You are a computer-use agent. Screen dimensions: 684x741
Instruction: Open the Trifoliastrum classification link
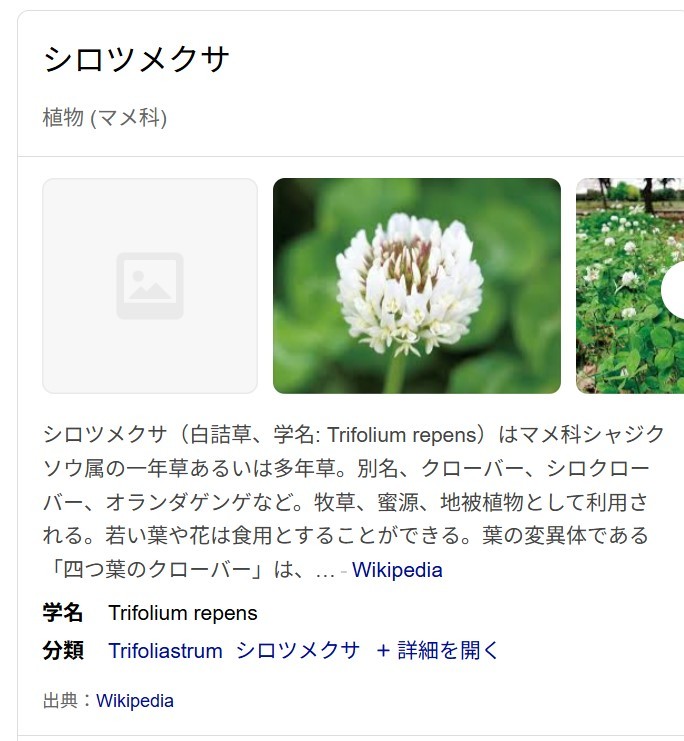[x=165, y=651]
